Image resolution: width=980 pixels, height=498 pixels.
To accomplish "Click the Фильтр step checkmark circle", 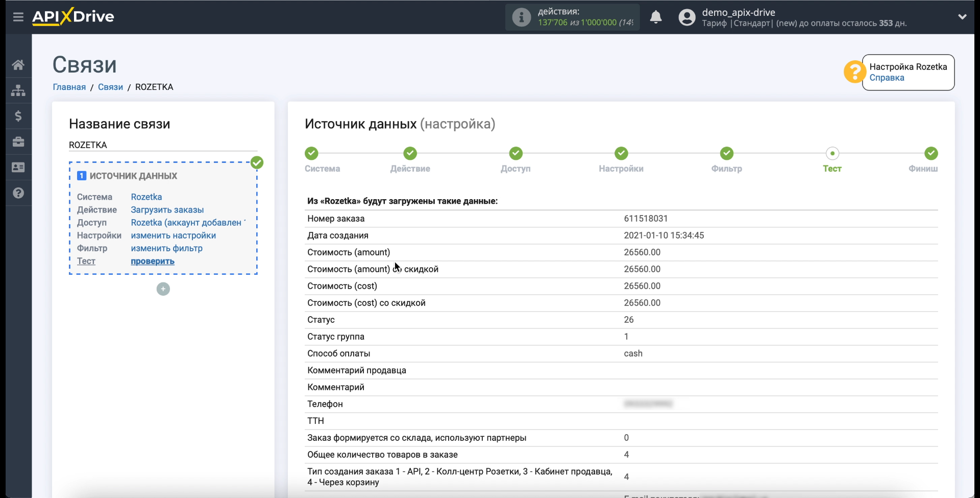I will tap(727, 153).
